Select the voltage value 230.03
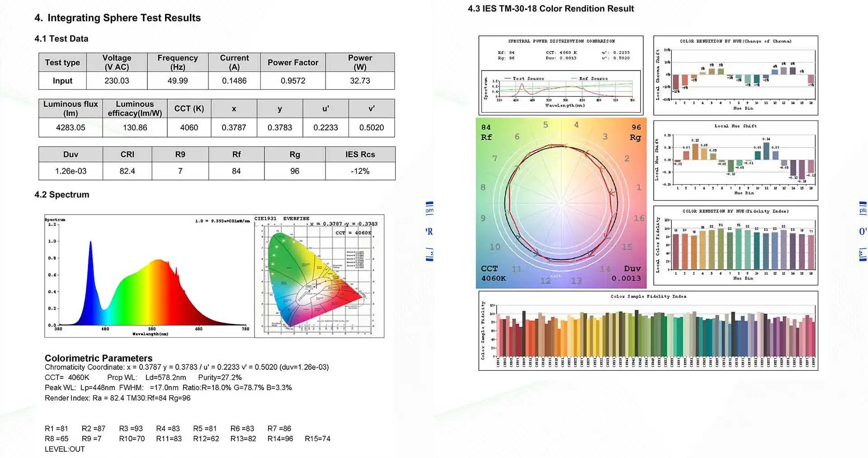The height and width of the screenshot is (458, 868). pos(117,81)
